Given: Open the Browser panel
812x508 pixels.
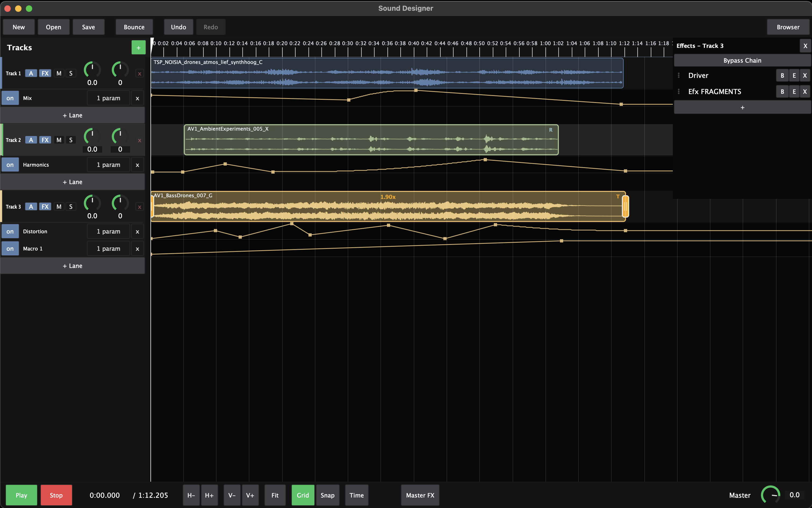Looking at the screenshot, I should coord(788,27).
